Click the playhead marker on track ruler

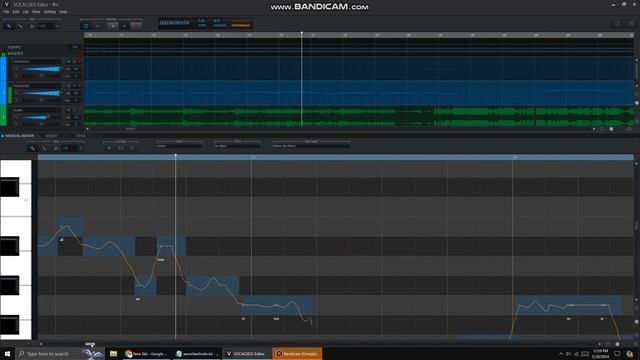[x=302, y=33]
